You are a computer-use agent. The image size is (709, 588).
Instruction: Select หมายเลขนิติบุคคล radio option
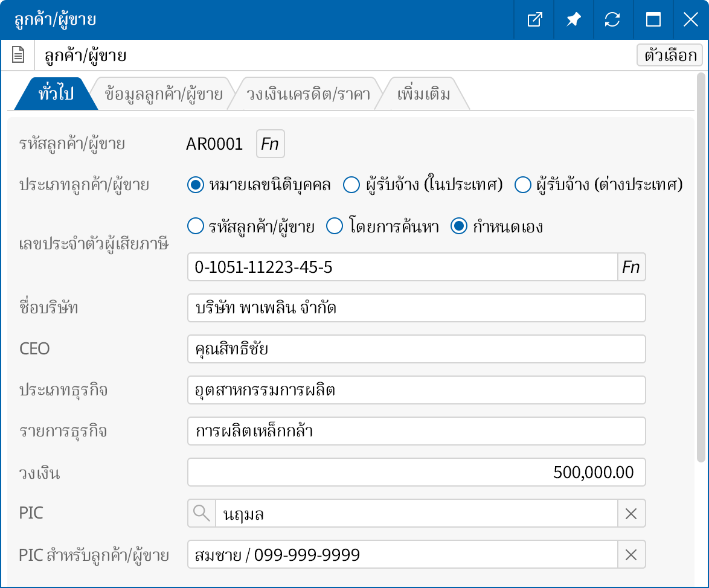[195, 185]
